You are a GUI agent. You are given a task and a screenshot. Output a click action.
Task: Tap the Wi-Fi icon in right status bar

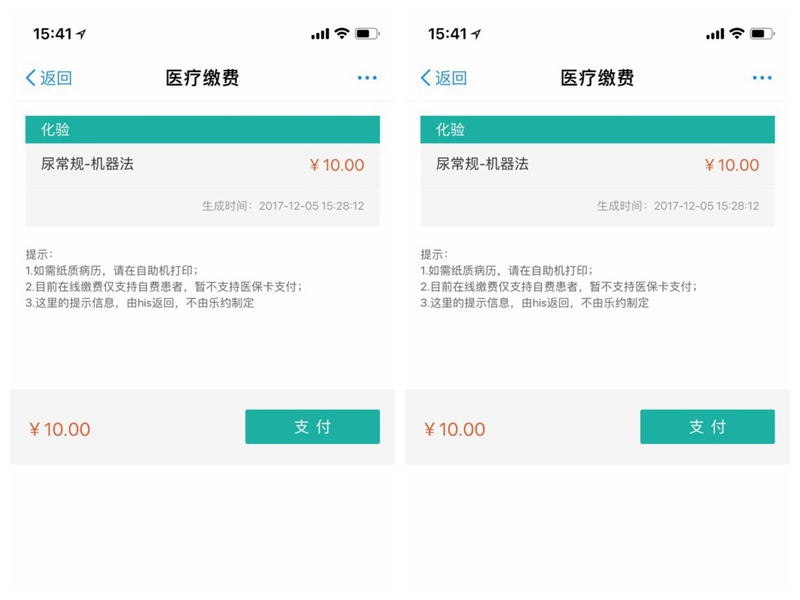tap(736, 34)
